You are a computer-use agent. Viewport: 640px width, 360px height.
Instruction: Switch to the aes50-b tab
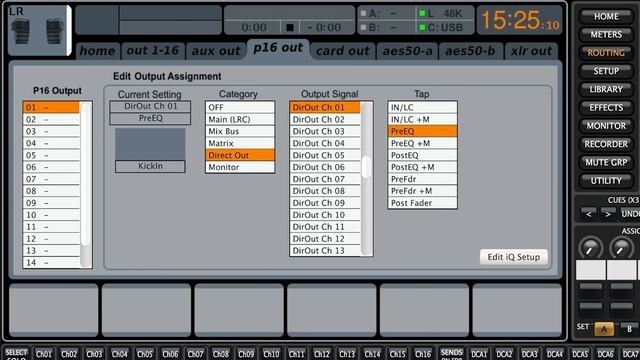pos(470,51)
